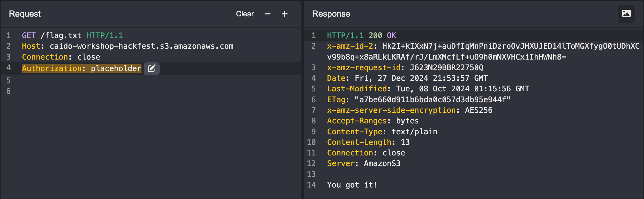The width and height of the screenshot is (644, 199).
Task: Click the highlighted Authorization: placeholder text
Action: [x=81, y=69]
